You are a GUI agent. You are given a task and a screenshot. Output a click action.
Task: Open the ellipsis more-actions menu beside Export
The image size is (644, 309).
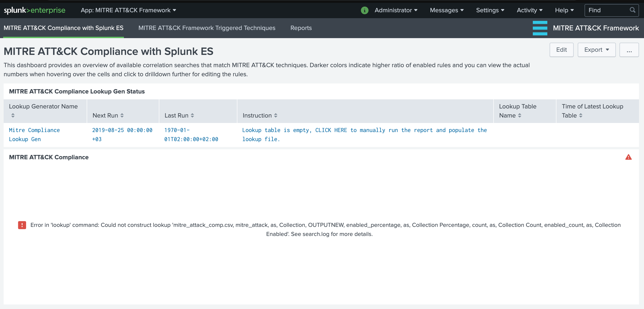click(x=629, y=50)
